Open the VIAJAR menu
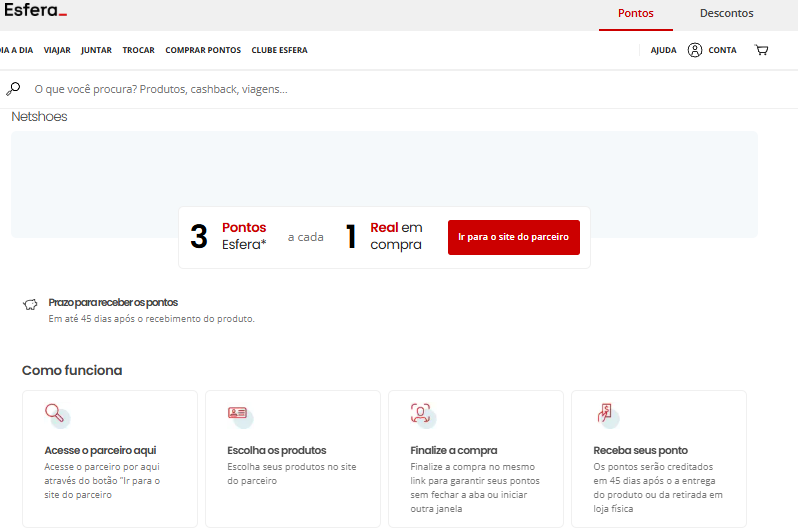798x528 pixels. click(x=57, y=50)
